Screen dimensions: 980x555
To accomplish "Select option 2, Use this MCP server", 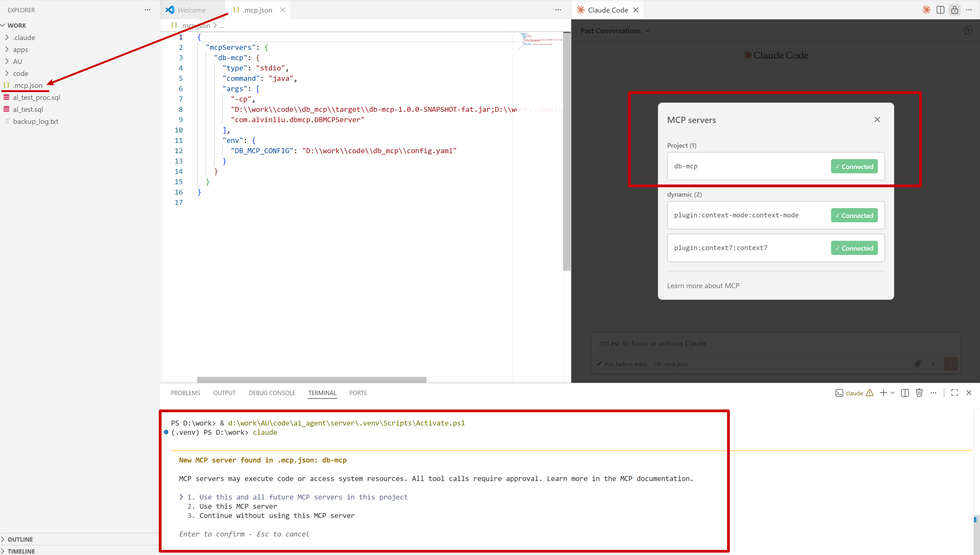I will point(238,506).
